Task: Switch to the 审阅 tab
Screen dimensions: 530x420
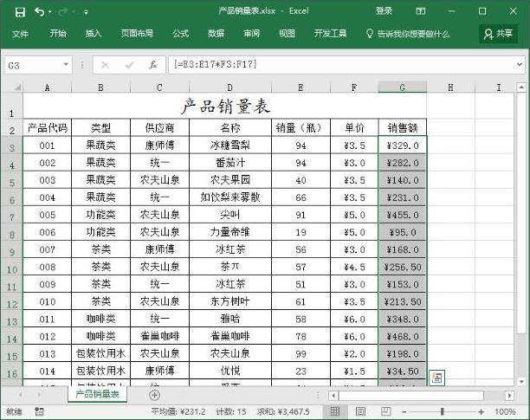Action: pyautogui.click(x=251, y=33)
